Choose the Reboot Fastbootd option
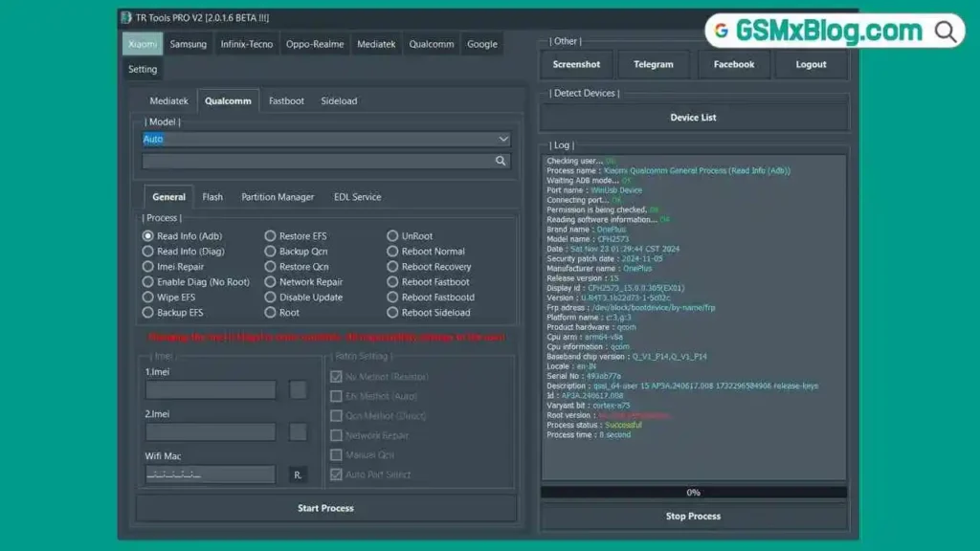980x551 pixels. (392, 298)
